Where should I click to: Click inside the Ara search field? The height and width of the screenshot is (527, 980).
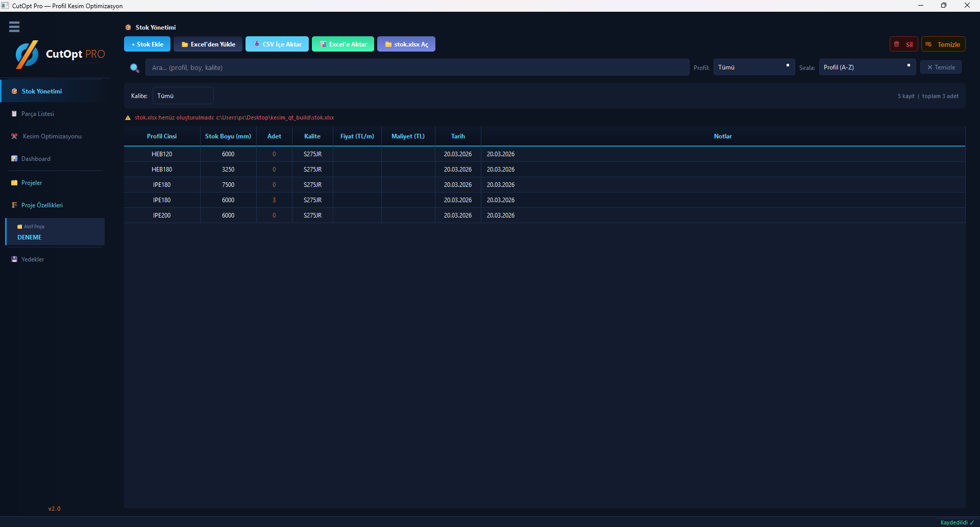(x=417, y=67)
